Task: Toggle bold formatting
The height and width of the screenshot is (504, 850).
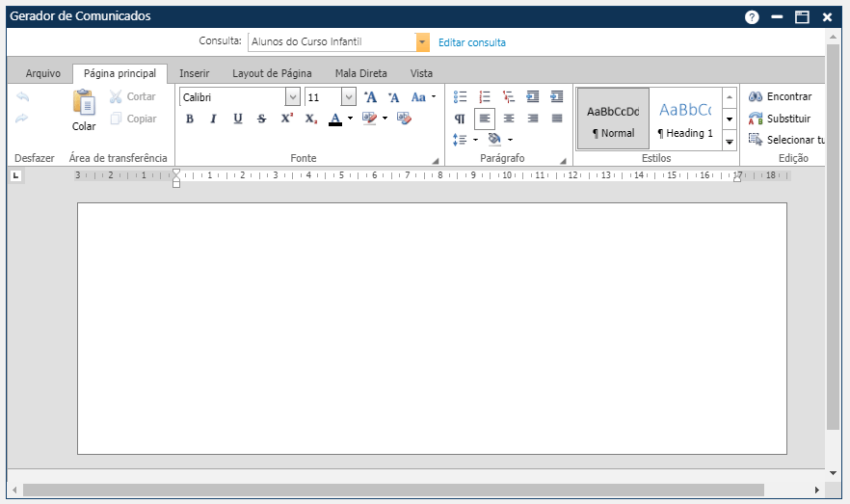Action: point(189,119)
